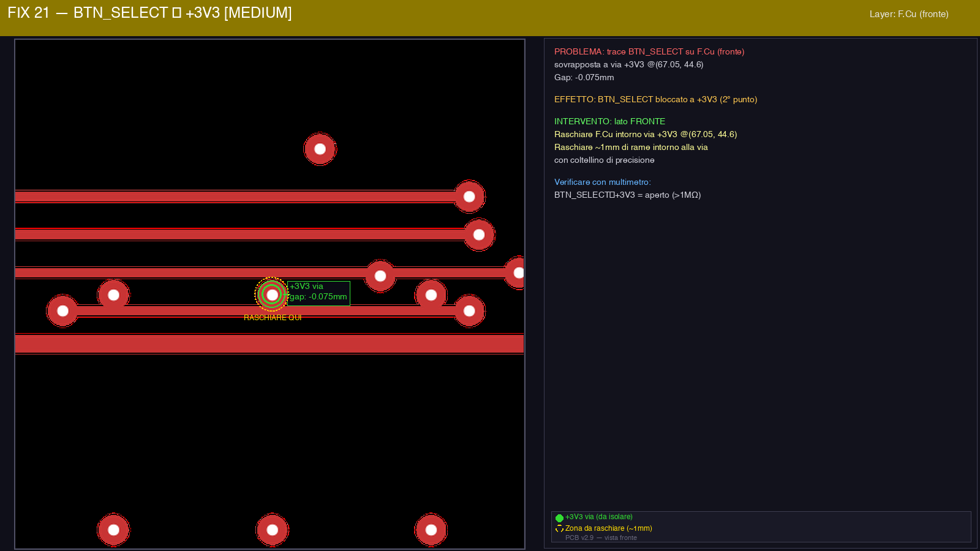Click the green +3V3 via on the board

click(272, 294)
